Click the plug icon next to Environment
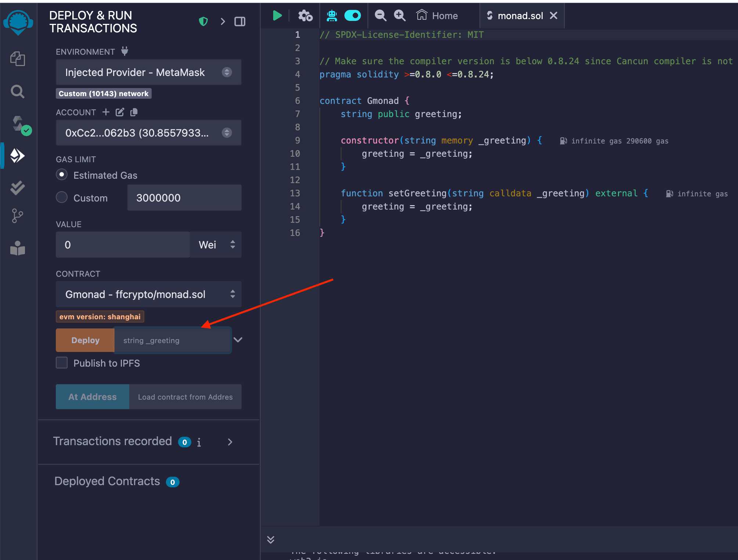This screenshot has width=738, height=560. 125,51
